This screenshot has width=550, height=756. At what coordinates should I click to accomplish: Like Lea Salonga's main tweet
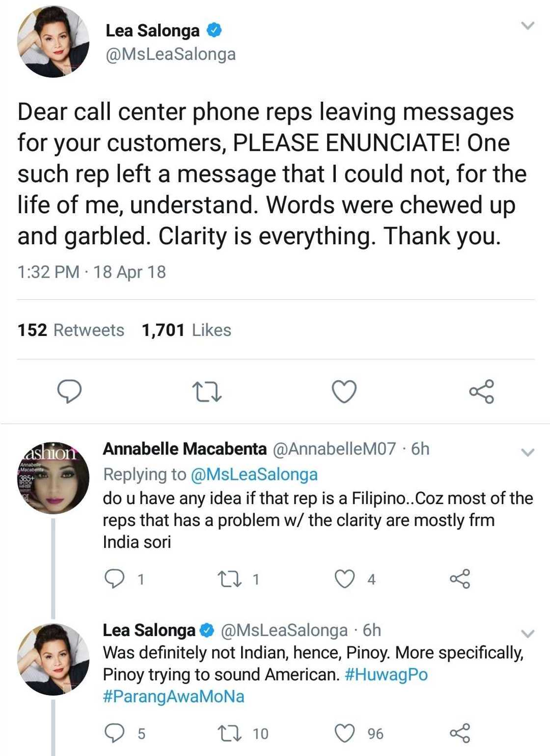click(345, 392)
